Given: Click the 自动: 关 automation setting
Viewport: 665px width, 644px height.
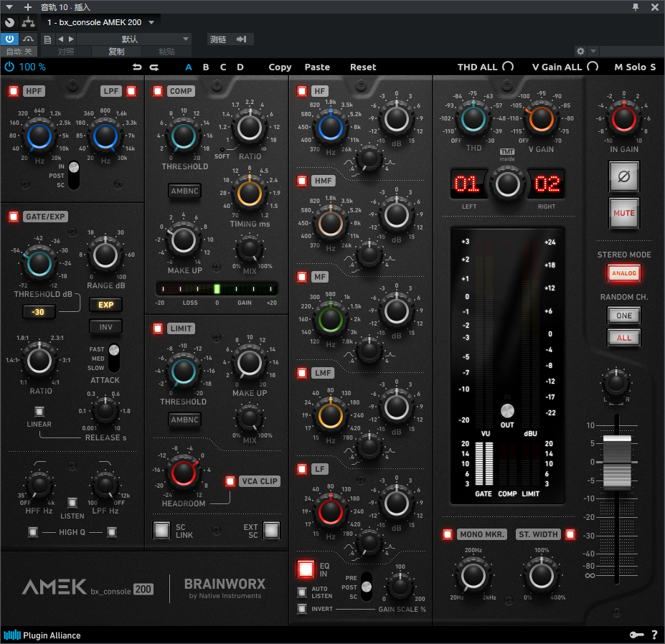Looking at the screenshot, I should (19, 52).
